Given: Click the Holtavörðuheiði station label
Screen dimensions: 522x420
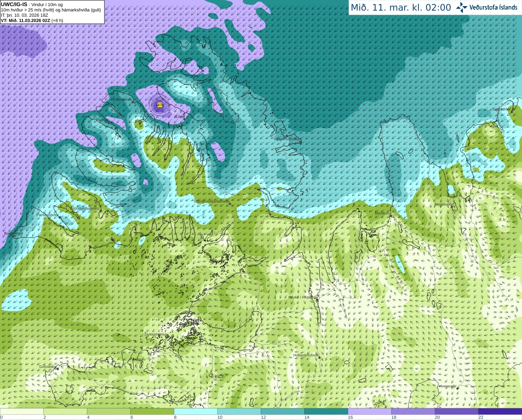Looking at the screenshot, I should point(306,355).
